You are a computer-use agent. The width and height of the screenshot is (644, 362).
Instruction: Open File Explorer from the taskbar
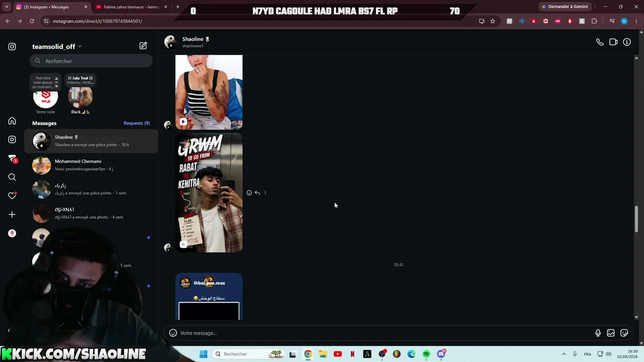tap(323, 354)
